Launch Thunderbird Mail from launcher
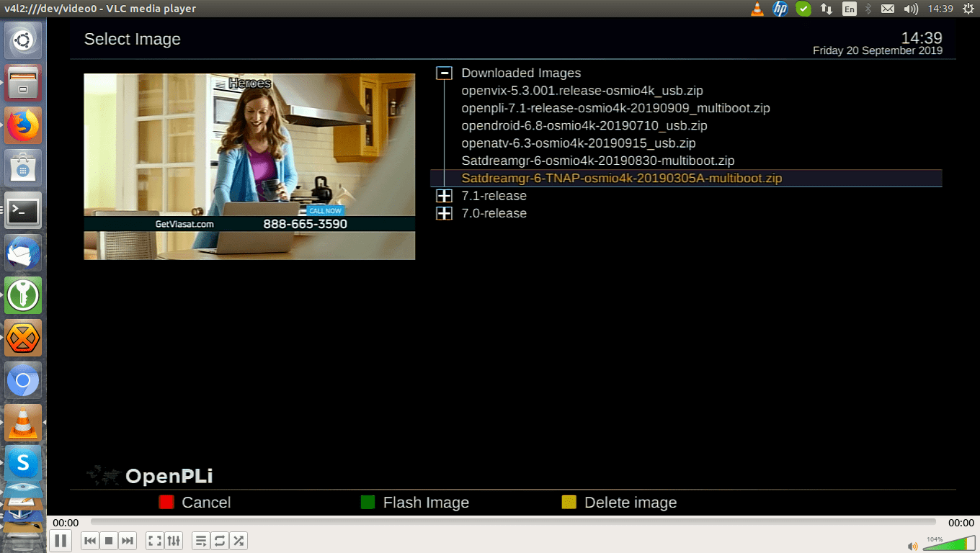Screen dimensions: 980x553 coord(23,253)
